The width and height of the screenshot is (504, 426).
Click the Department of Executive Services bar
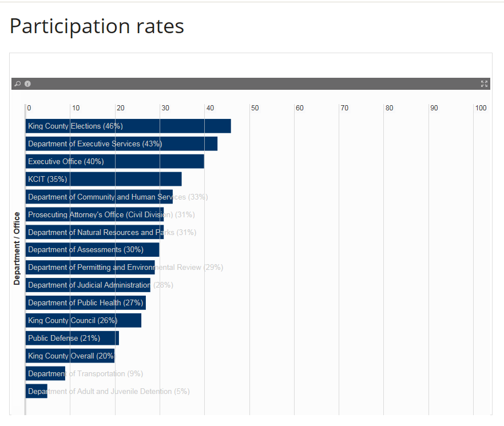tap(121, 144)
